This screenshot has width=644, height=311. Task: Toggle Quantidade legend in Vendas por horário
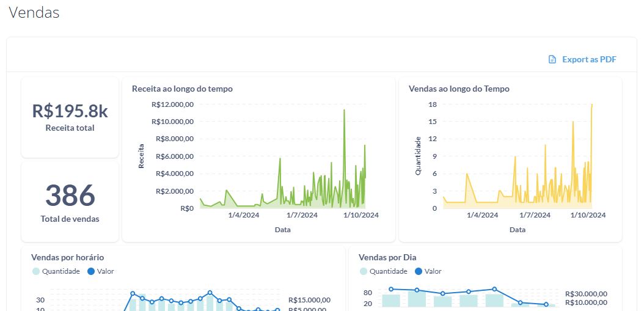56,271
